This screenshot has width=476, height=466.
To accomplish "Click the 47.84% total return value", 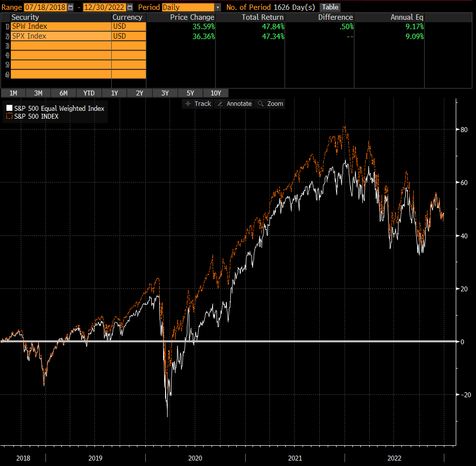I will tap(273, 27).
